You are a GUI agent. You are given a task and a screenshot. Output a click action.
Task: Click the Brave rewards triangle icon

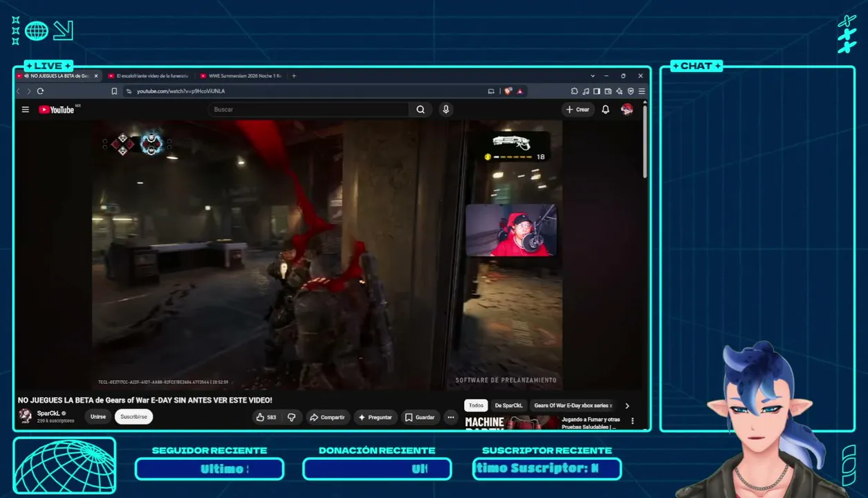519,91
